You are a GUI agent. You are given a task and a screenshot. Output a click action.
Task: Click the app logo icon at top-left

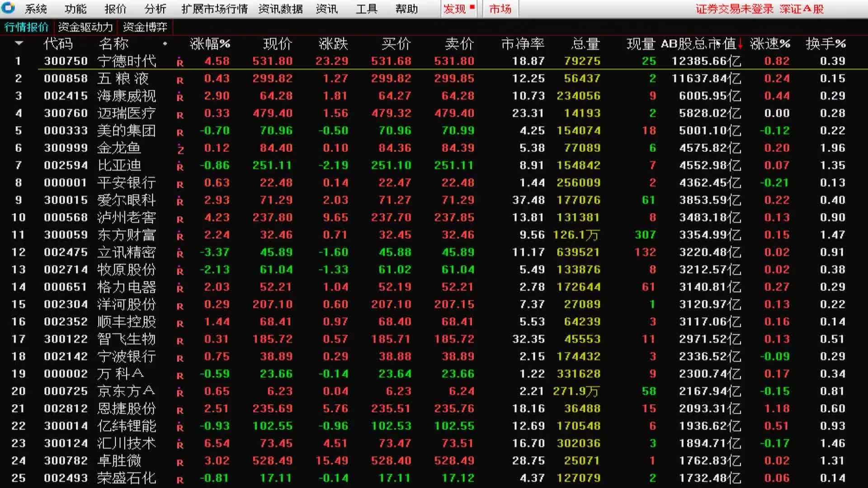[x=8, y=8]
